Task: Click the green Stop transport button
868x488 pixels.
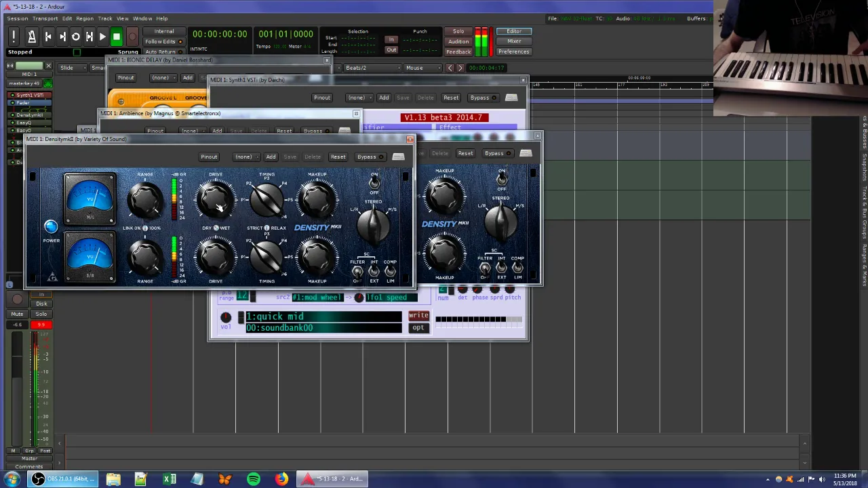Action: pyautogui.click(x=116, y=37)
